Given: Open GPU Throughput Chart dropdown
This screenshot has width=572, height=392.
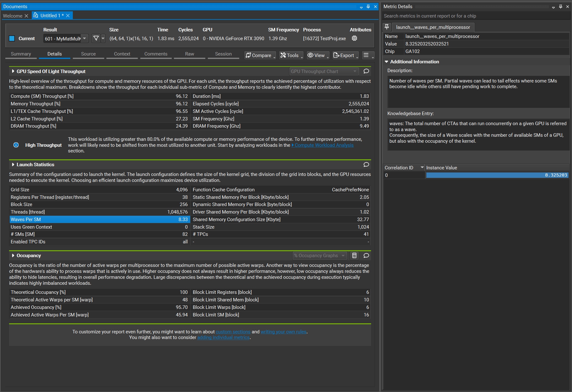Looking at the screenshot, I should tap(324, 71).
